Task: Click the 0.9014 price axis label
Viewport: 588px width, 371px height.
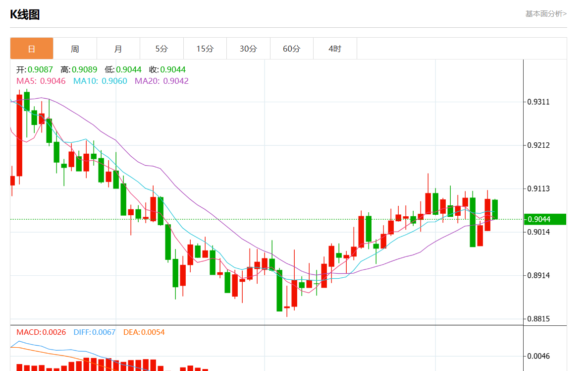Action: 538,232
